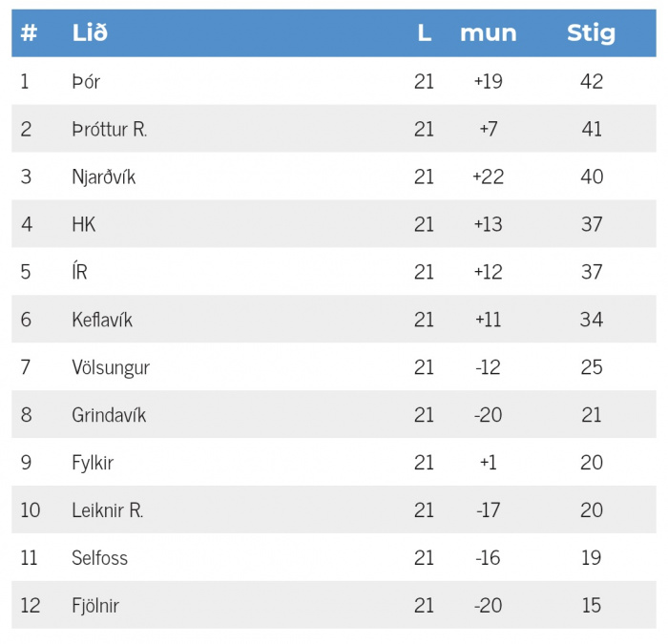Click the HK team name
The height and width of the screenshot is (644, 668).
pos(84,224)
